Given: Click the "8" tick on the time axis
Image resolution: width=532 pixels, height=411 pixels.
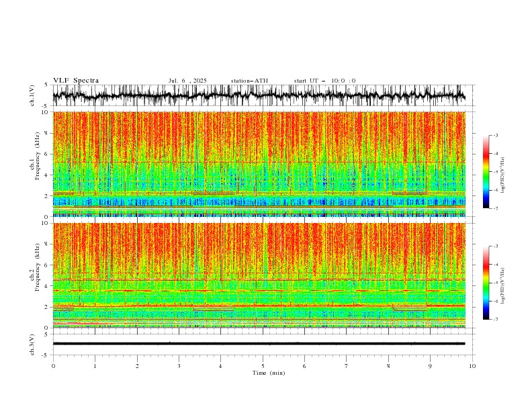Looking at the screenshot, I should pos(388,366).
